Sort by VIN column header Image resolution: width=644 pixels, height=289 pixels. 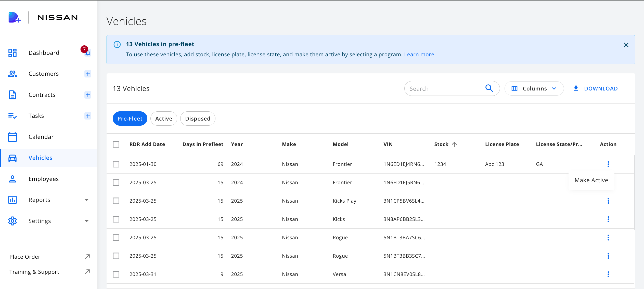coord(388,144)
